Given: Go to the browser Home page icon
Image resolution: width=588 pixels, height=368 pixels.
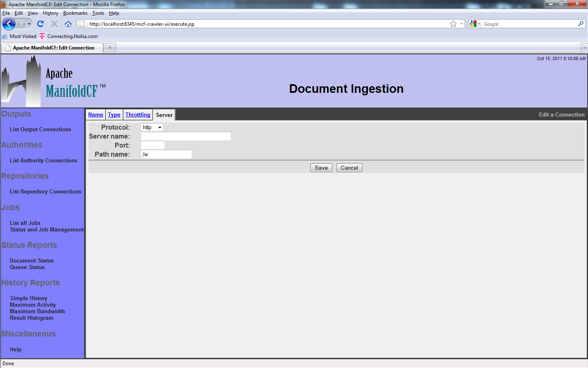Looking at the screenshot, I should [68, 24].
